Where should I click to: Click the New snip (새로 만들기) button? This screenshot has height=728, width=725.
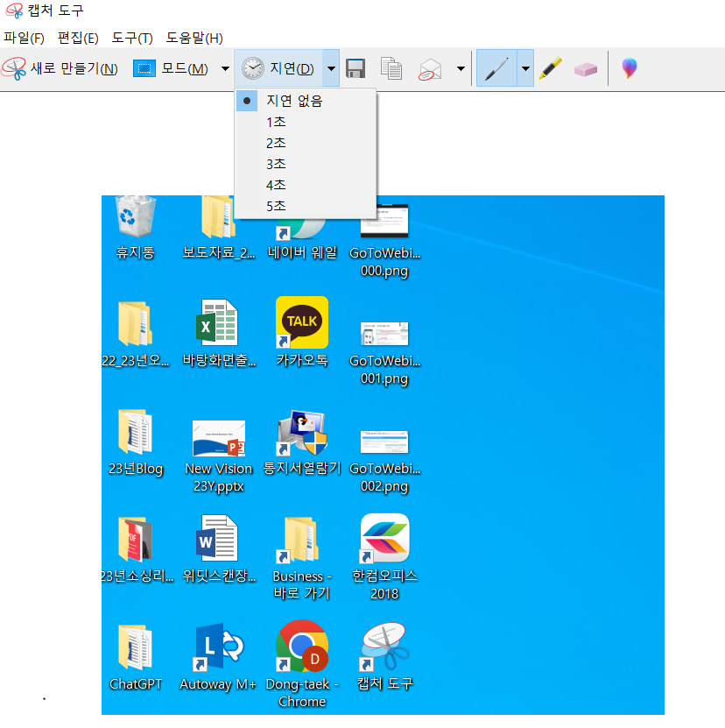click(x=60, y=68)
